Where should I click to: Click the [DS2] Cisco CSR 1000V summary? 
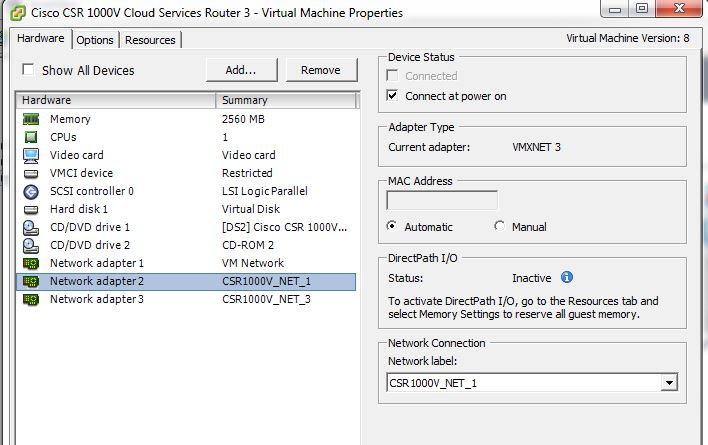284,227
